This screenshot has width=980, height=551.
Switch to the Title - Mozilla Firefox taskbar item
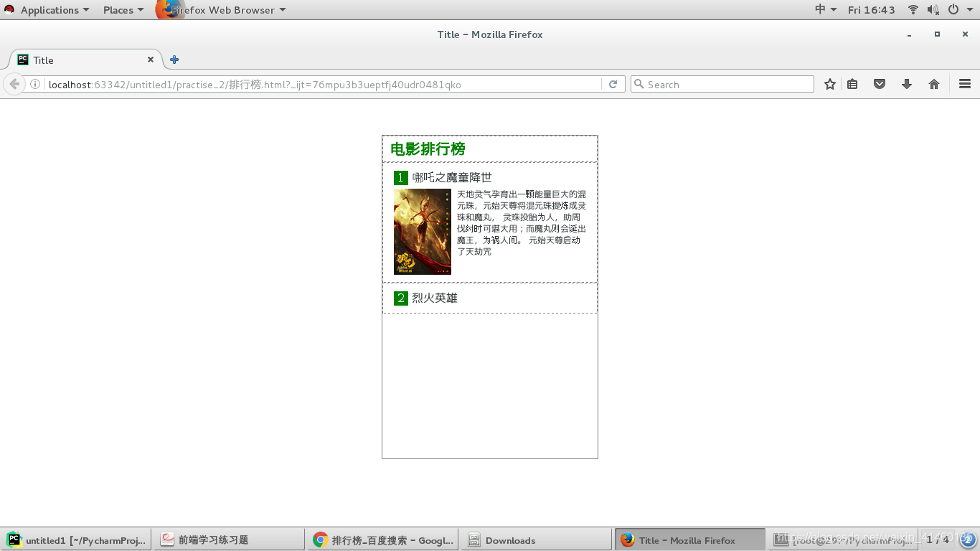689,540
